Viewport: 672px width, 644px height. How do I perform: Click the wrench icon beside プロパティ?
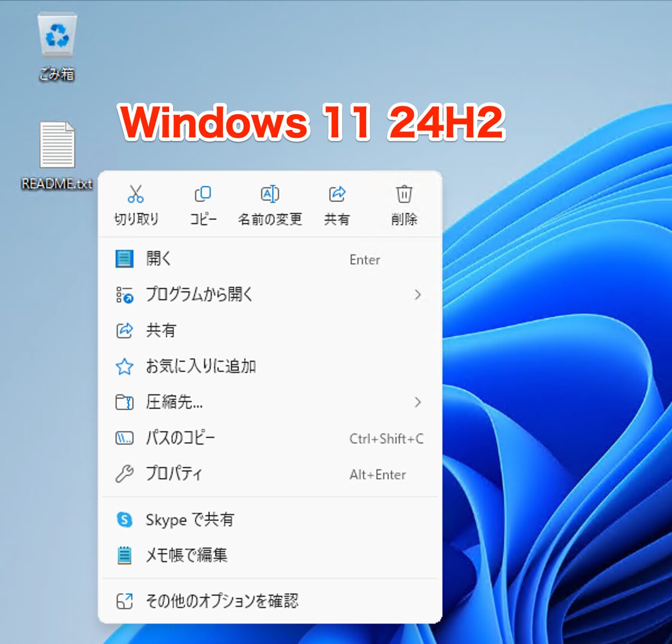pyautogui.click(x=124, y=474)
